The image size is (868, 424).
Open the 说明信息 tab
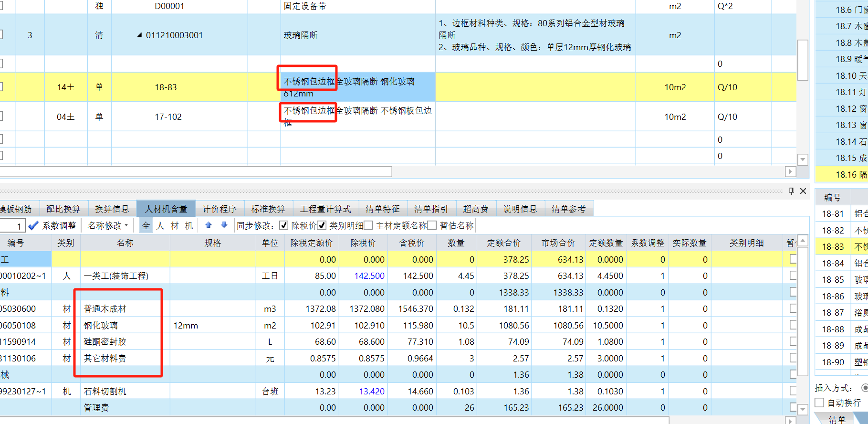coord(520,209)
